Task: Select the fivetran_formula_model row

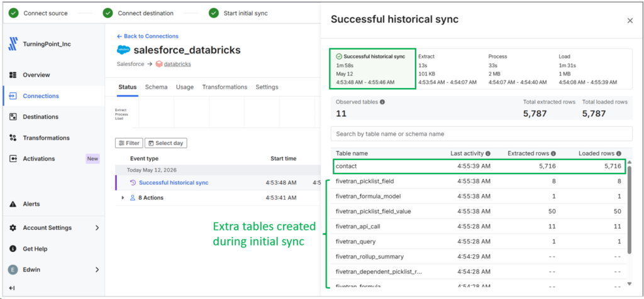Action: [x=479, y=196]
